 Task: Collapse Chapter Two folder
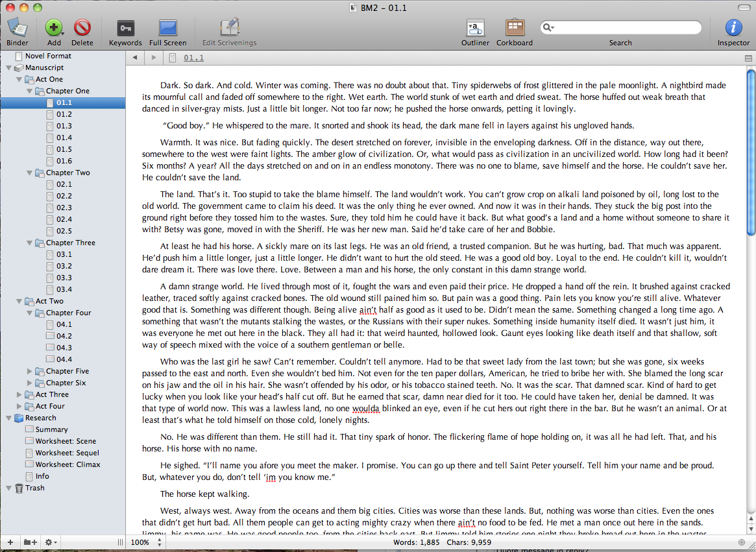tap(29, 173)
